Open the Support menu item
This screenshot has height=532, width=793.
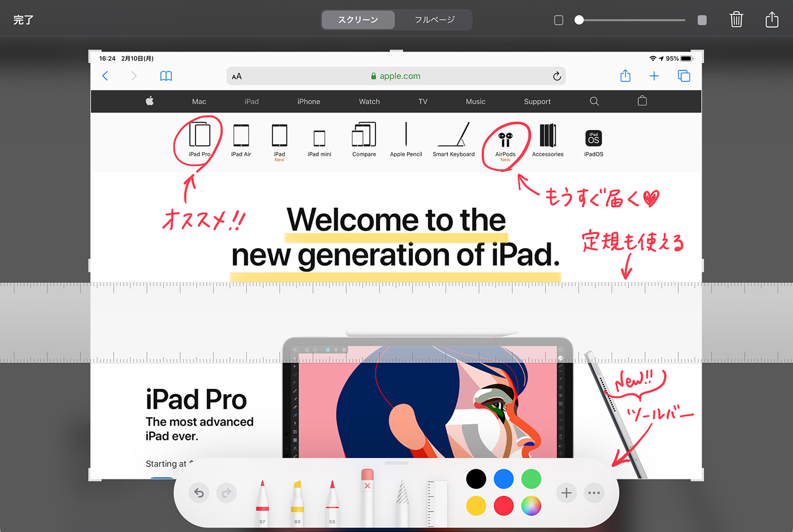[x=537, y=101]
